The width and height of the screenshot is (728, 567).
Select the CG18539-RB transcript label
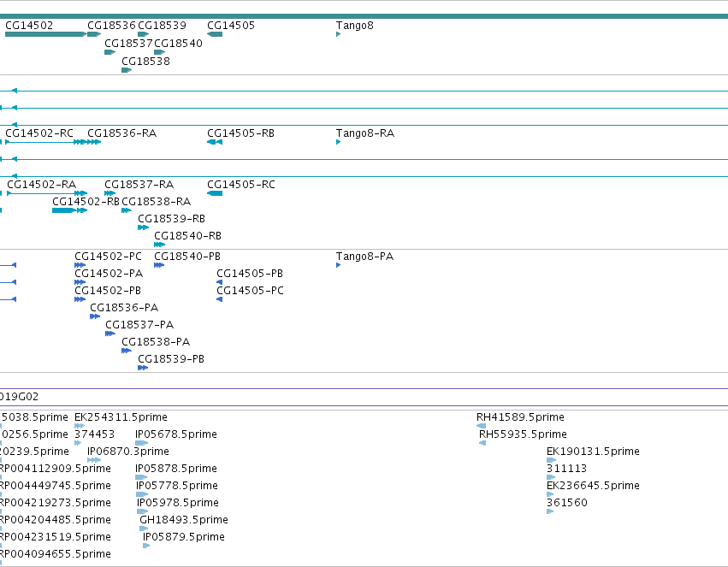(172, 219)
